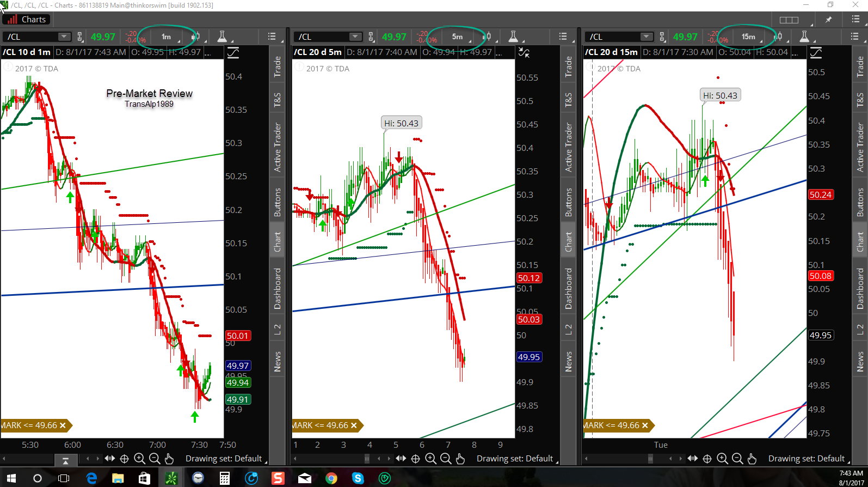The image size is (868, 487).
Task: Open the Drawing set menu on 5m chart
Action: coord(515,459)
